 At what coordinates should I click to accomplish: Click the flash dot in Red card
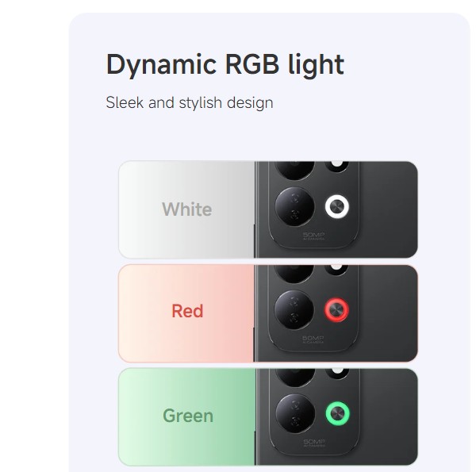click(336, 267)
